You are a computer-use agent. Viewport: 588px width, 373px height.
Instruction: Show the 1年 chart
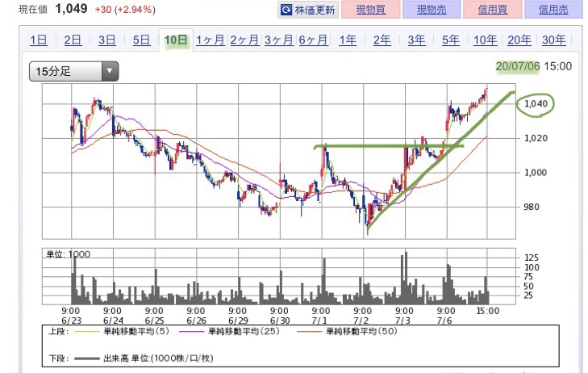348,40
